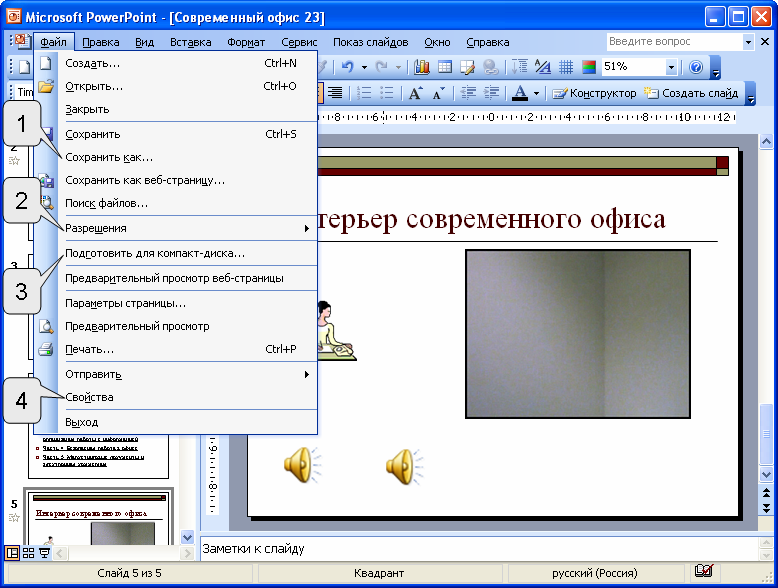Insert a chart using the toolbar icon

(x=422, y=66)
